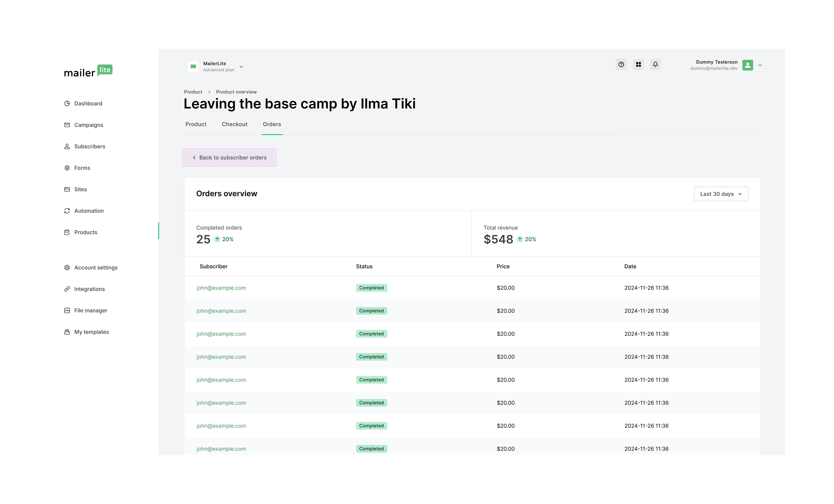Open the Sites panel
Image resolution: width=834 pixels, height=504 pixels.
click(x=80, y=189)
